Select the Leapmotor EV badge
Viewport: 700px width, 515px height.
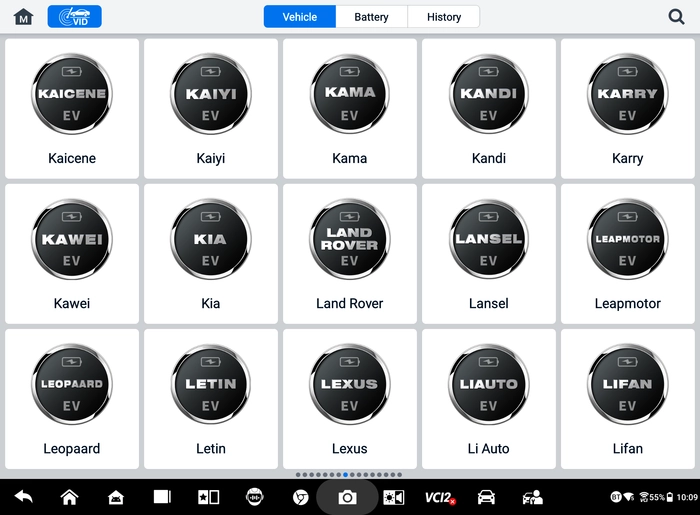tap(628, 239)
